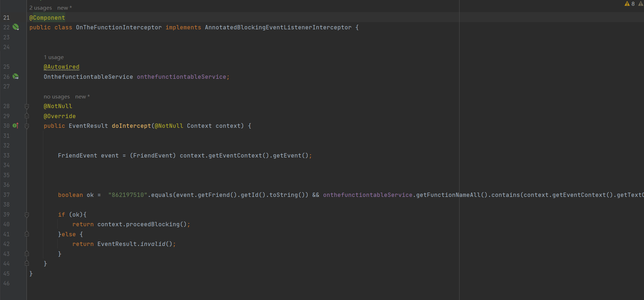Click the autowired dependency gutter icon beside onthefunctiontableService field
This screenshot has width=644, height=300.
click(x=16, y=76)
